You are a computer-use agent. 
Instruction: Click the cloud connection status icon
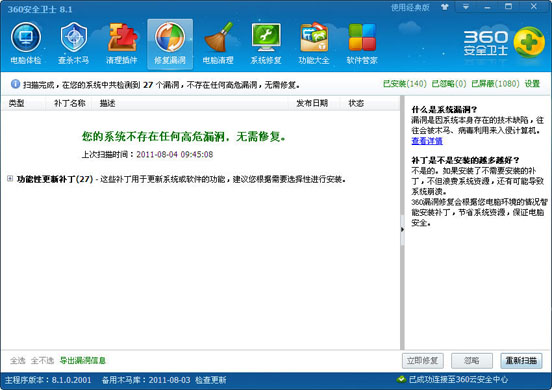[401, 379]
